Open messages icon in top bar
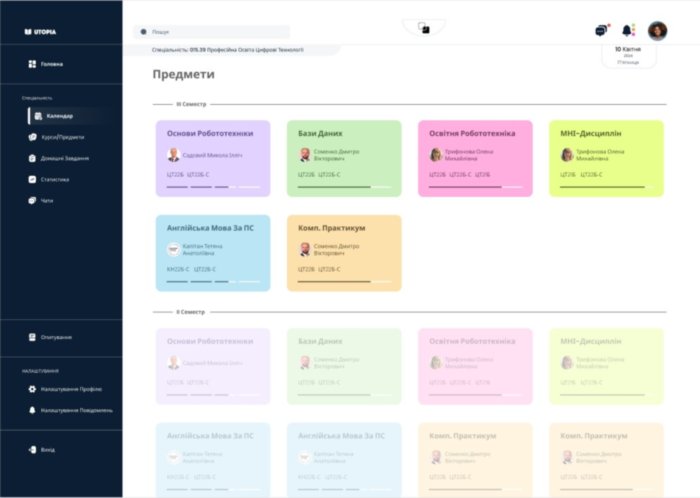Viewport: 700px width, 498px height. pos(601,30)
